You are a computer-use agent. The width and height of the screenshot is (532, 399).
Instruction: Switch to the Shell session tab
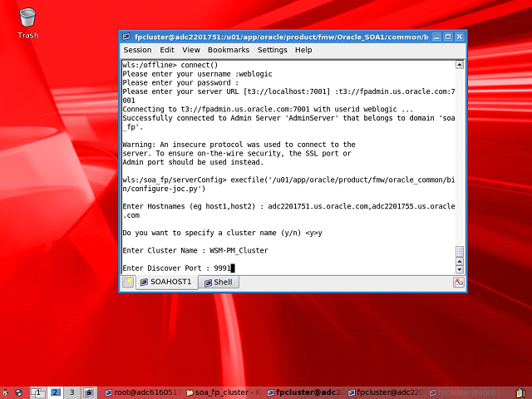(x=219, y=283)
